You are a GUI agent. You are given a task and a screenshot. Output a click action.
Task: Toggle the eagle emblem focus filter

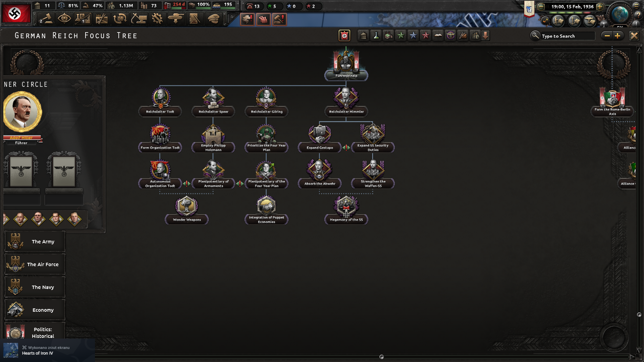click(x=450, y=36)
